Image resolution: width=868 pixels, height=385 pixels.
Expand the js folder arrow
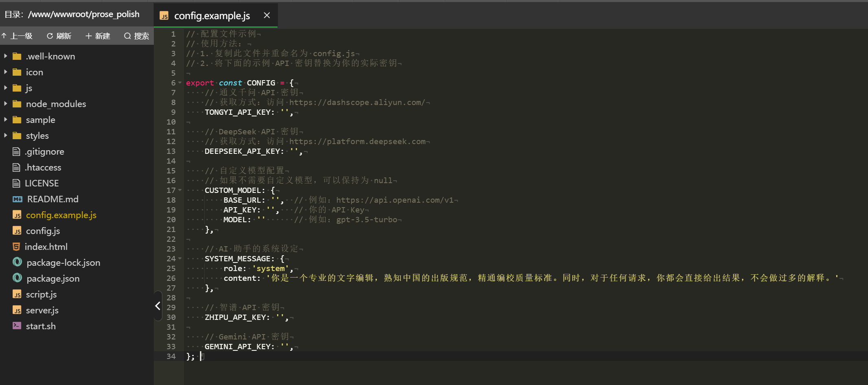click(x=6, y=87)
